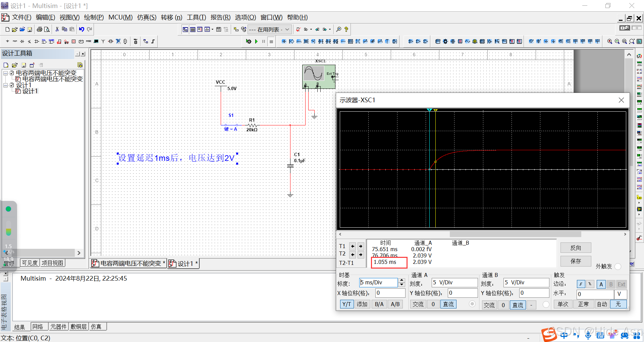The height and width of the screenshot is (342, 644).
Task: Open the grapher view
Action: 207,30
